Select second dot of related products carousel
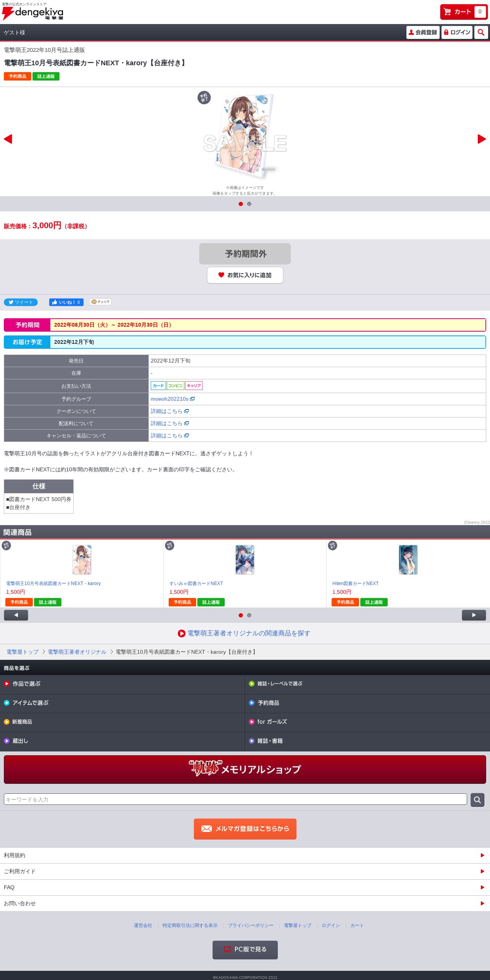 pyautogui.click(x=249, y=615)
